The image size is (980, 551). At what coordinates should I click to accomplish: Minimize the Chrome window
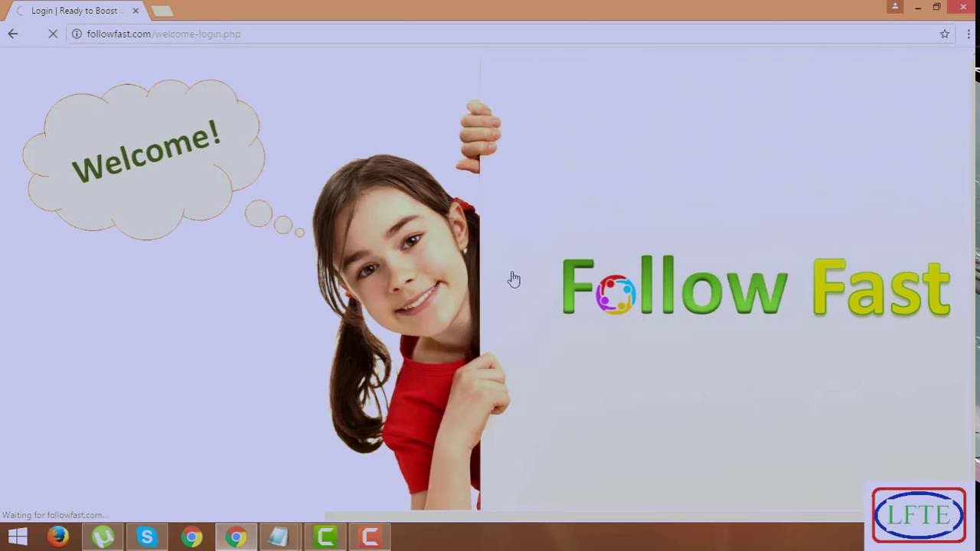point(917,7)
